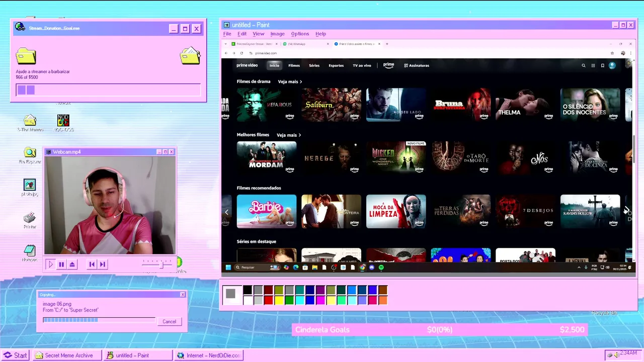Expand Veja mais next to Filmes de drama

(290, 81)
